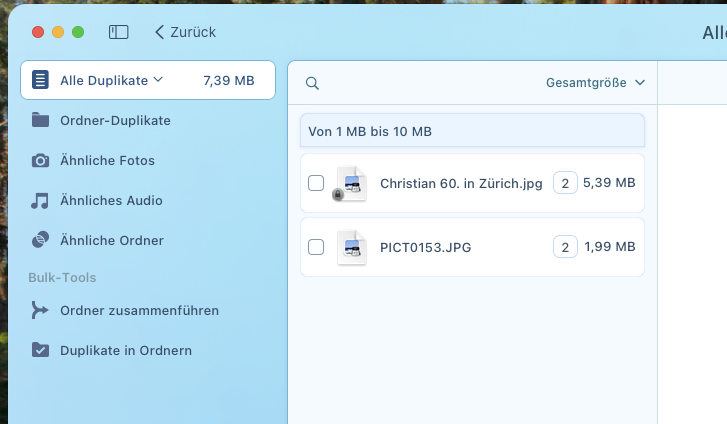Click the PICT0153.JPG file thumbnail
The width and height of the screenshot is (727, 424).
coord(351,247)
